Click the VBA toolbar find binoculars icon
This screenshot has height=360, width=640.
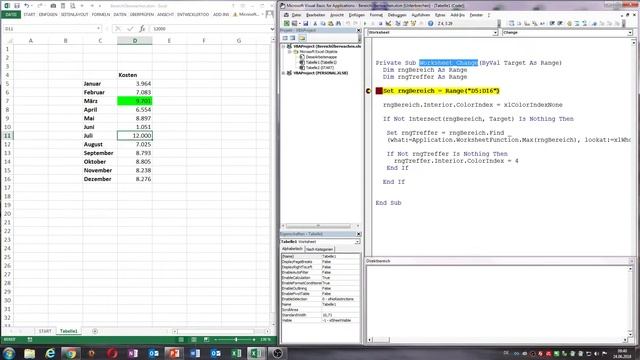(338, 23)
